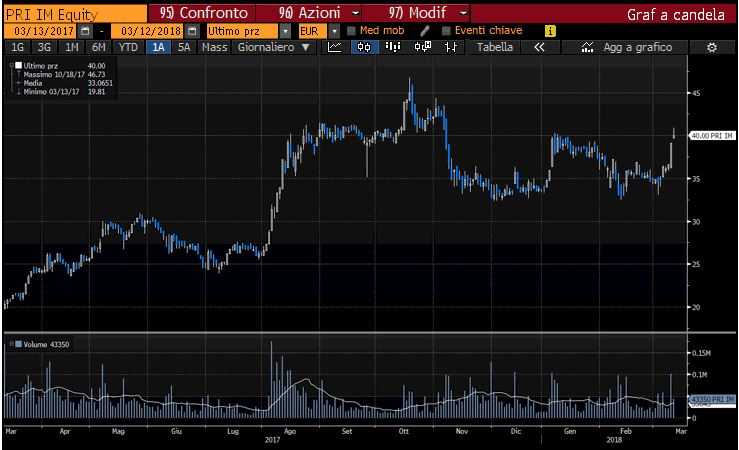Select the line chart type icon

tap(335, 47)
